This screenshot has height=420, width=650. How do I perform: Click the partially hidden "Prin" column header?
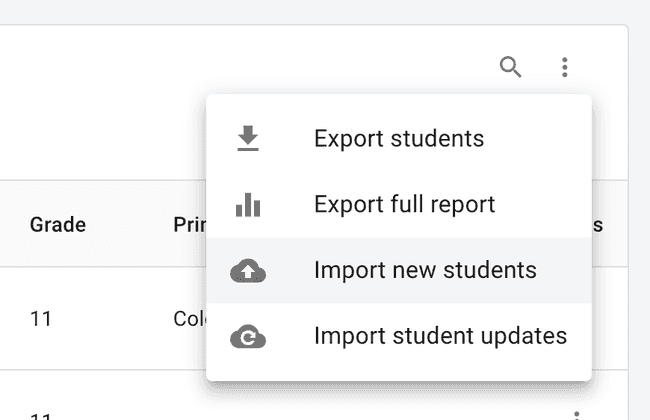(188, 224)
